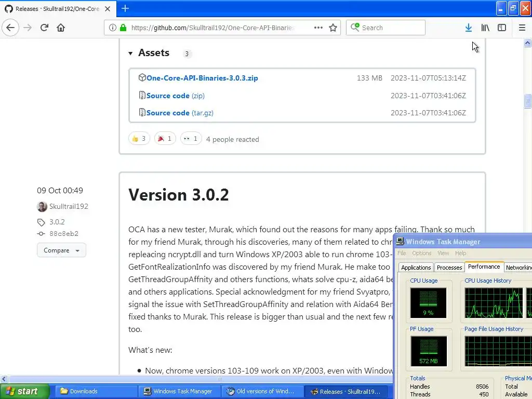Click the Firefox Search input field

[385, 28]
